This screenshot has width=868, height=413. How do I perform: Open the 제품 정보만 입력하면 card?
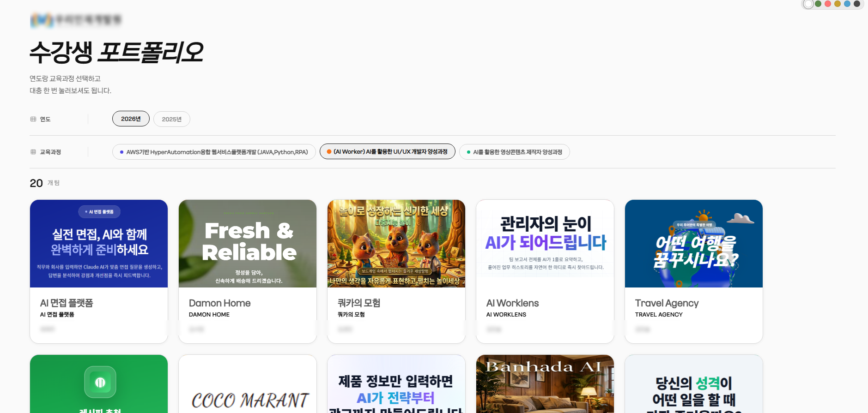(x=396, y=384)
